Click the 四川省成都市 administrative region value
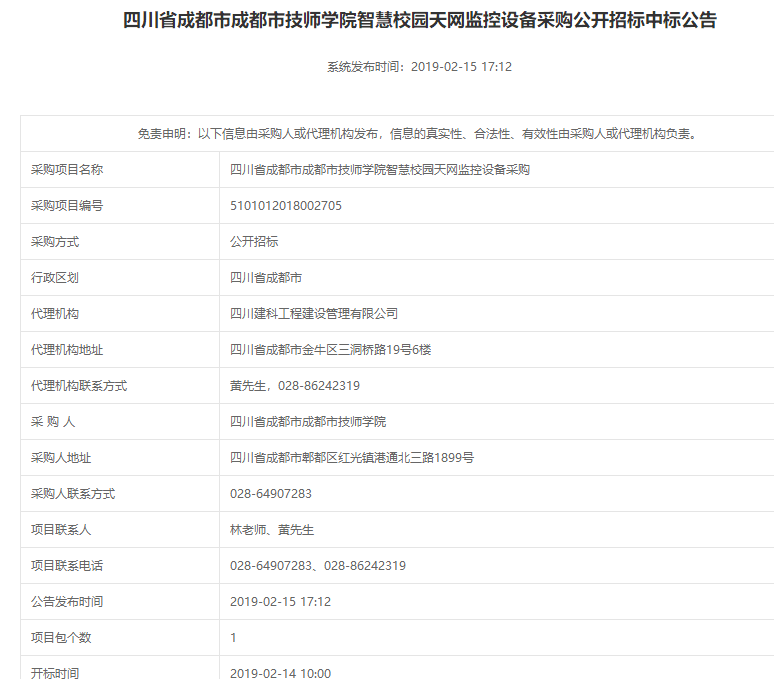 pos(266,278)
